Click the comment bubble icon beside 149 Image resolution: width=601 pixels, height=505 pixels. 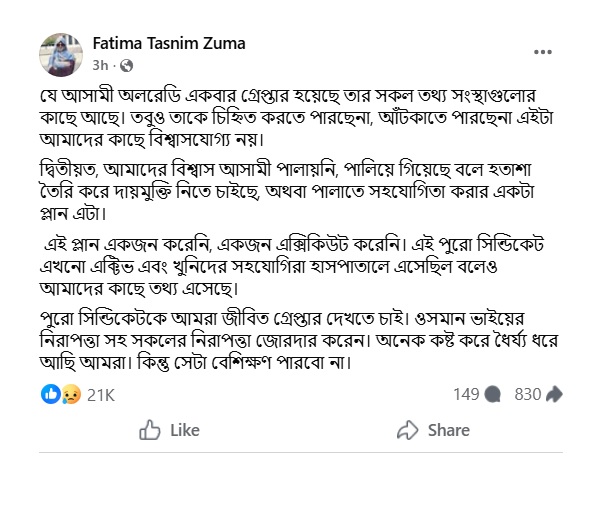pos(494,395)
